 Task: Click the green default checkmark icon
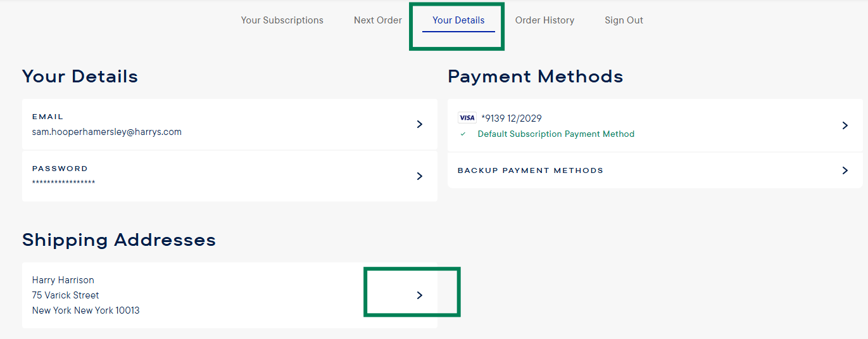pyautogui.click(x=463, y=134)
